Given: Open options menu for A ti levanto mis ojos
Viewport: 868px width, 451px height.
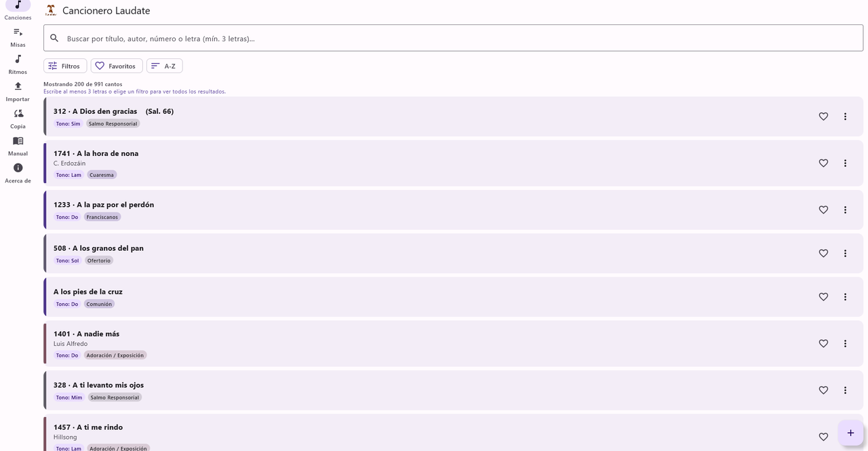Looking at the screenshot, I should tap(845, 391).
